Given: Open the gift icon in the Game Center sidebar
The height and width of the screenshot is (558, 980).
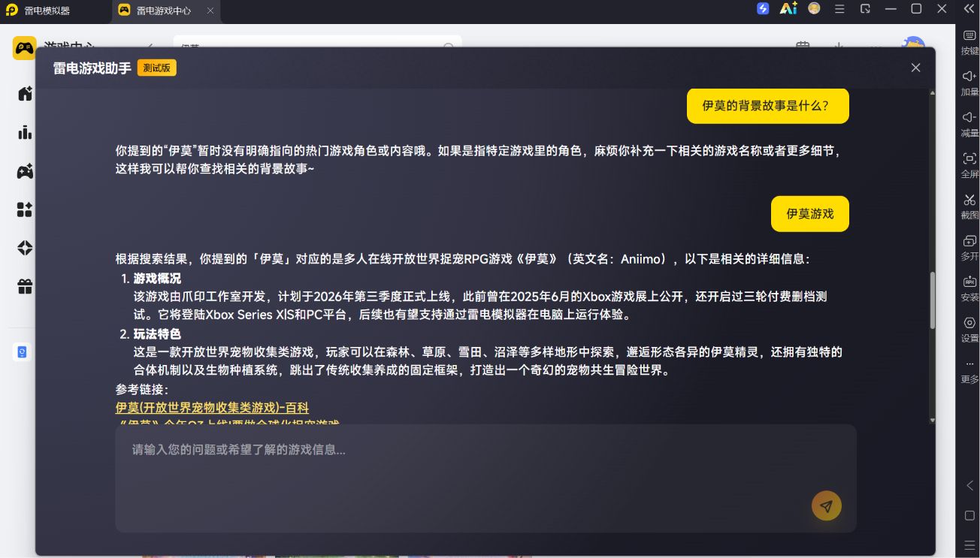Looking at the screenshot, I should 25,286.
